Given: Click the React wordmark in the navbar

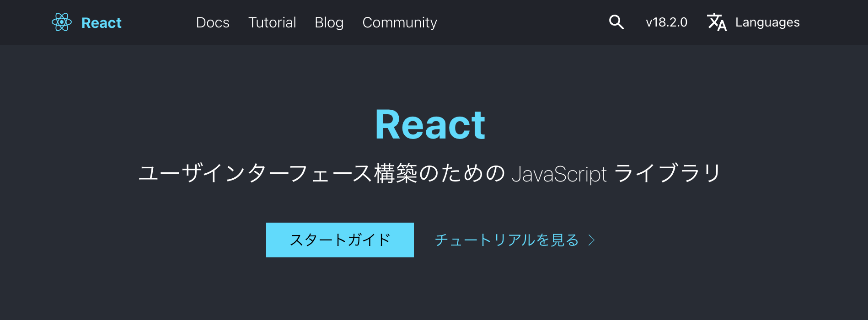Looking at the screenshot, I should coord(102,23).
